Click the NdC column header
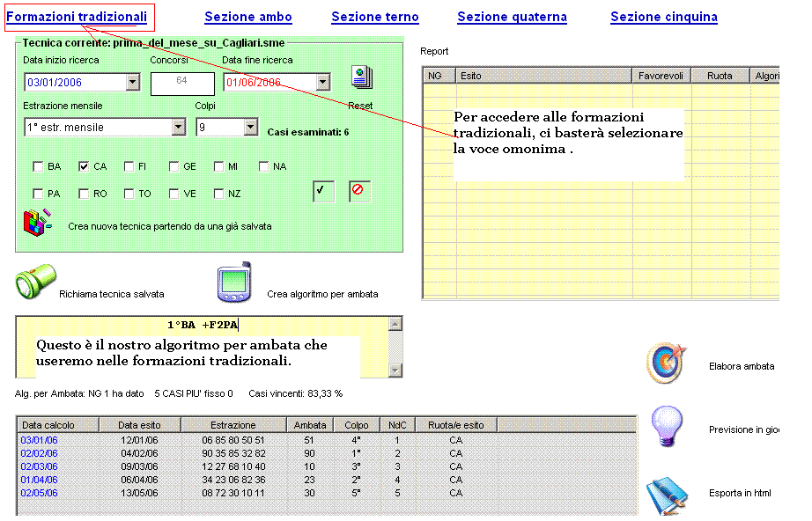This screenshot has height=521, width=812. (x=398, y=425)
